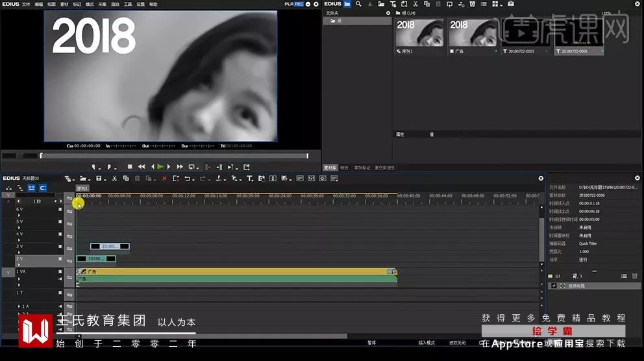Click the Save project icon on the timeline toolbar
Screen dimensions: 644x361
coord(99,179)
